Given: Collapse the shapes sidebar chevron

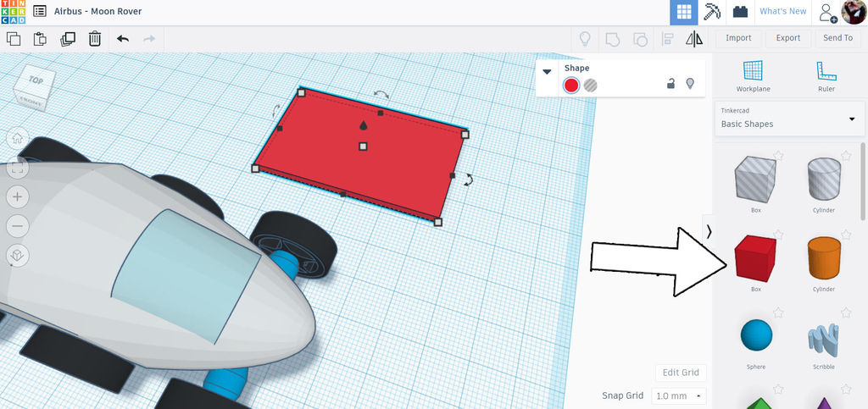Looking at the screenshot, I should [709, 233].
